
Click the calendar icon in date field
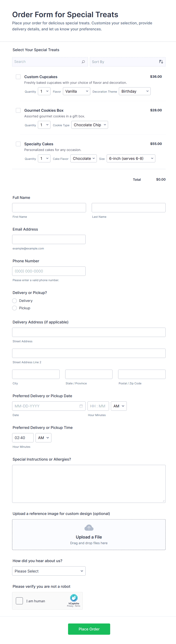pos(81,406)
